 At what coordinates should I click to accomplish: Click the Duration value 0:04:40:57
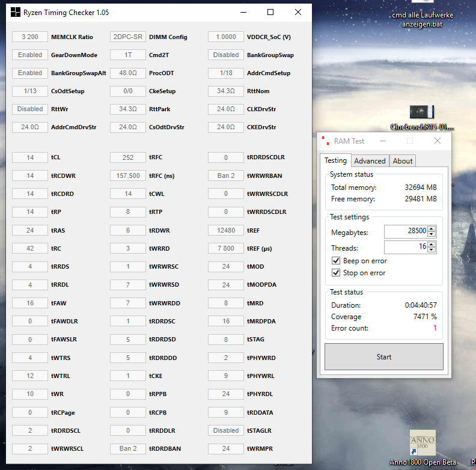[421, 305]
